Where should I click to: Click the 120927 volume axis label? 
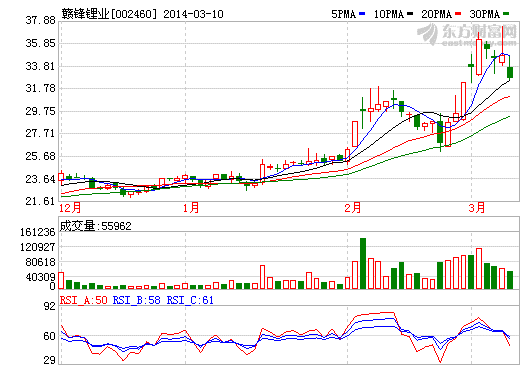(38, 247)
